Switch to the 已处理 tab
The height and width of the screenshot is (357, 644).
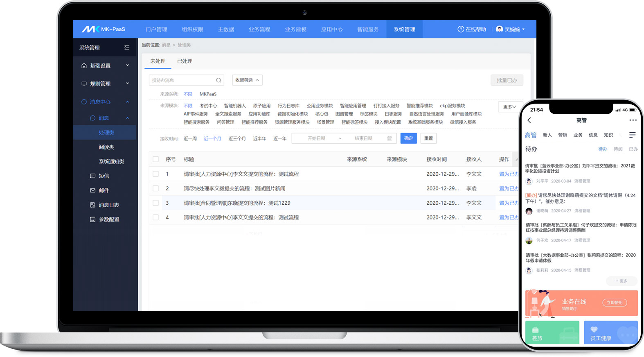[185, 61]
